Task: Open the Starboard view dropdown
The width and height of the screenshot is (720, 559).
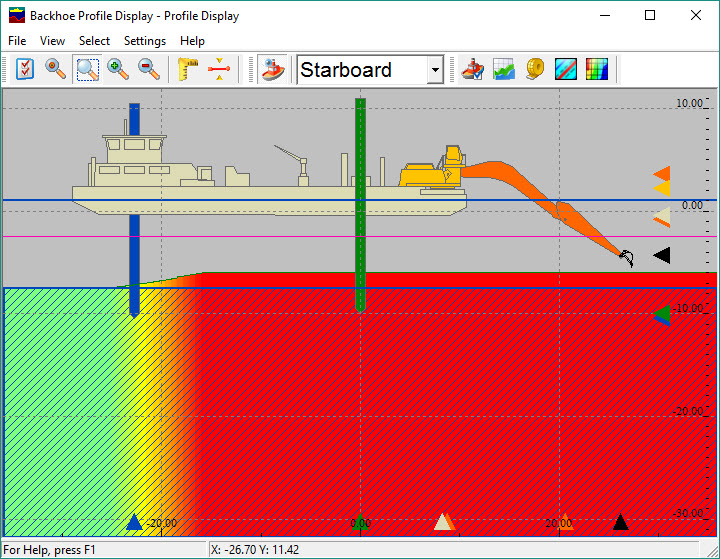Action: pos(435,70)
